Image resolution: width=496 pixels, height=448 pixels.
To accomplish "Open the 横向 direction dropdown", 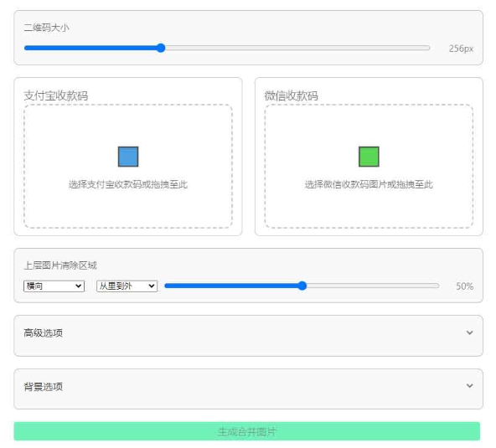I will coord(54,286).
